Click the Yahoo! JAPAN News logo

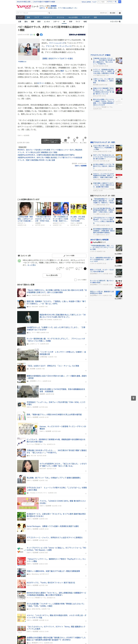point(27,7)
